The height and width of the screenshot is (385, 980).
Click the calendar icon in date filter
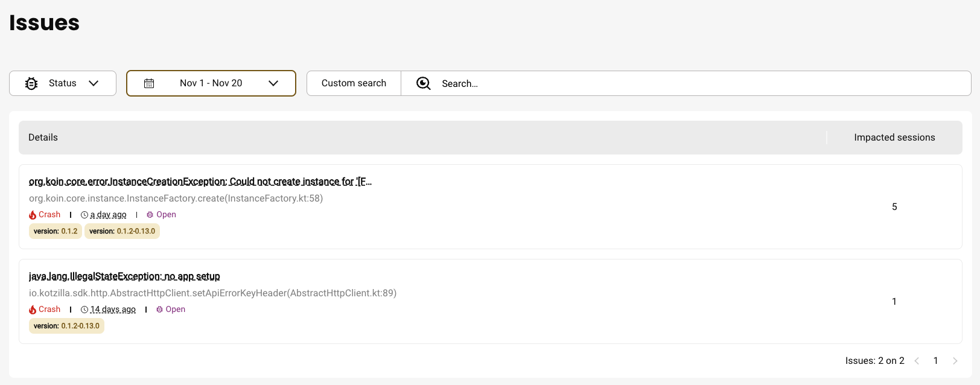click(x=149, y=83)
